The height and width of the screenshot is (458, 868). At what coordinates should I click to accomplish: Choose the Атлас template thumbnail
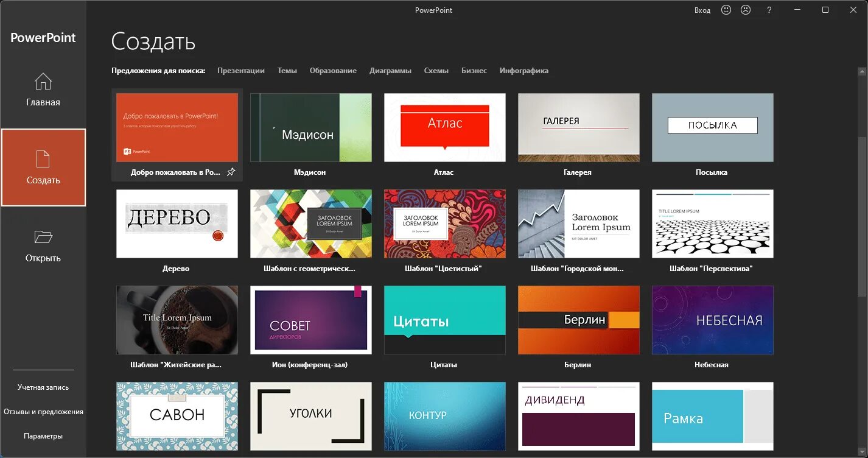point(445,127)
